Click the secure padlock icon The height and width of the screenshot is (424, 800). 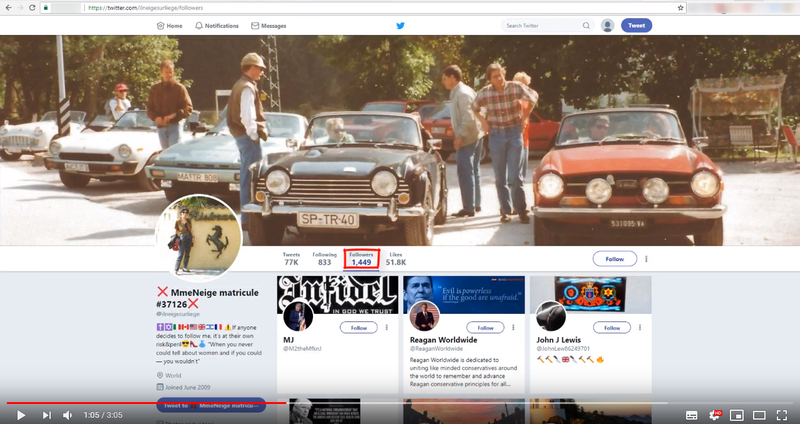pyautogui.click(x=45, y=8)
